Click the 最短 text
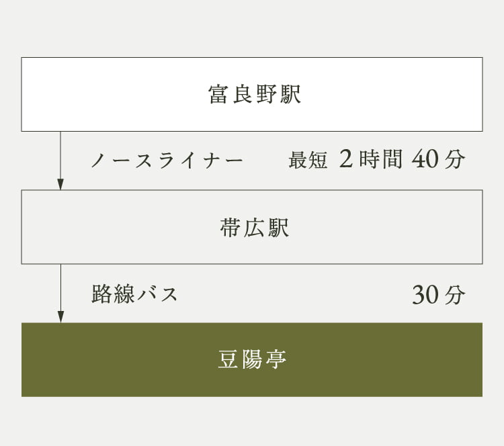504x446 pixels. pyautogui.click(x=308, y=160)
